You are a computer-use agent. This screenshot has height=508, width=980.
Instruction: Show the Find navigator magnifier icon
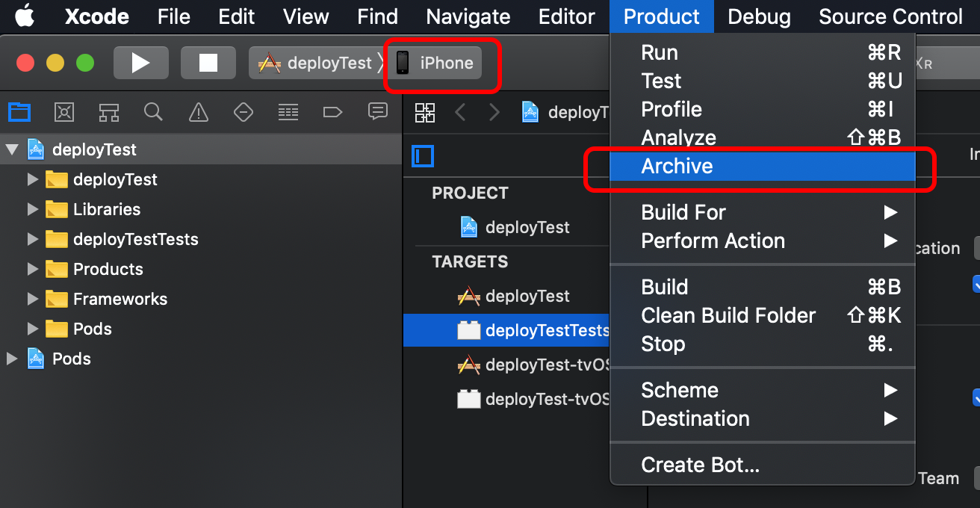(x=153, y=112)
